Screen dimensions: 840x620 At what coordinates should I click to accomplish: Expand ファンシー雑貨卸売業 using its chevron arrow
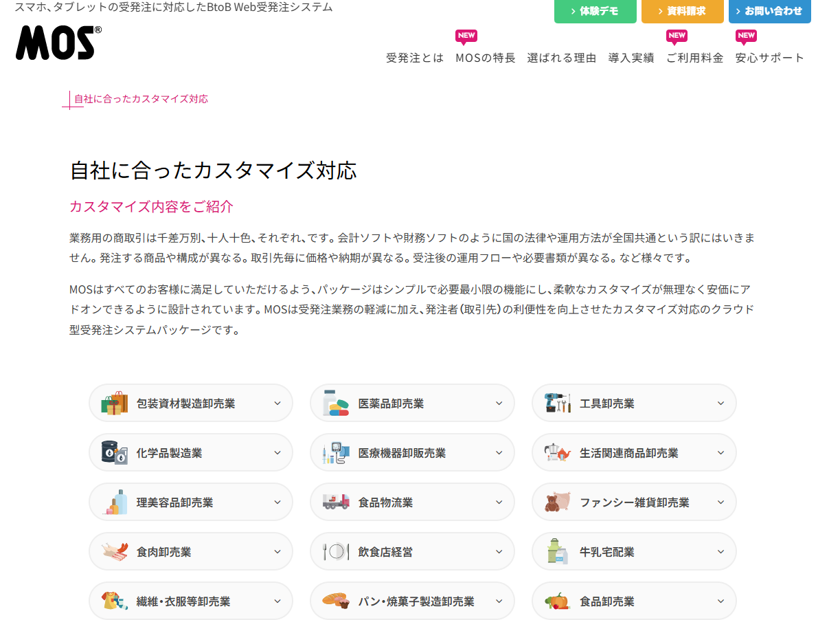721,502
